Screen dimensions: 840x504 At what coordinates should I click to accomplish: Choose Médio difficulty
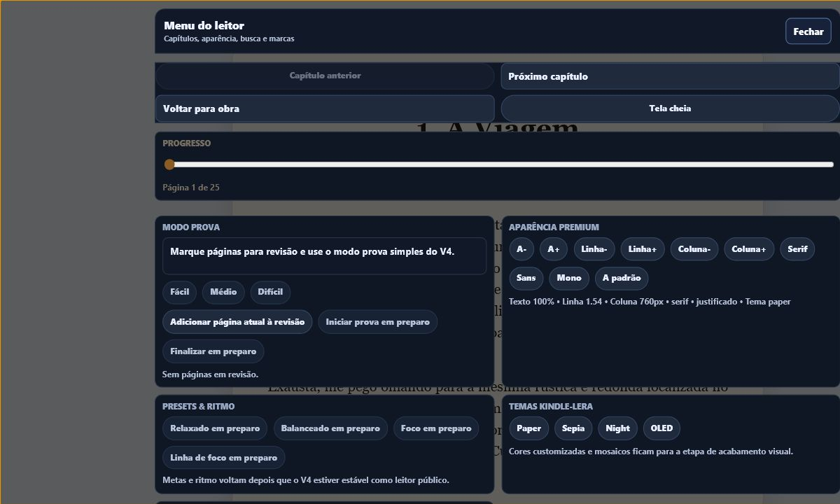(x=223, y=292)
